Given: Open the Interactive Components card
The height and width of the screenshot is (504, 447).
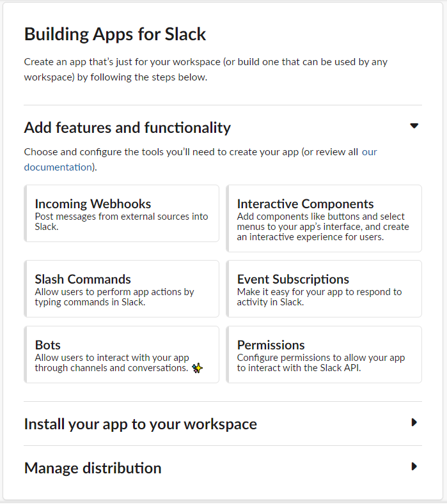Looking at the screenshot, I should point(324,218).
